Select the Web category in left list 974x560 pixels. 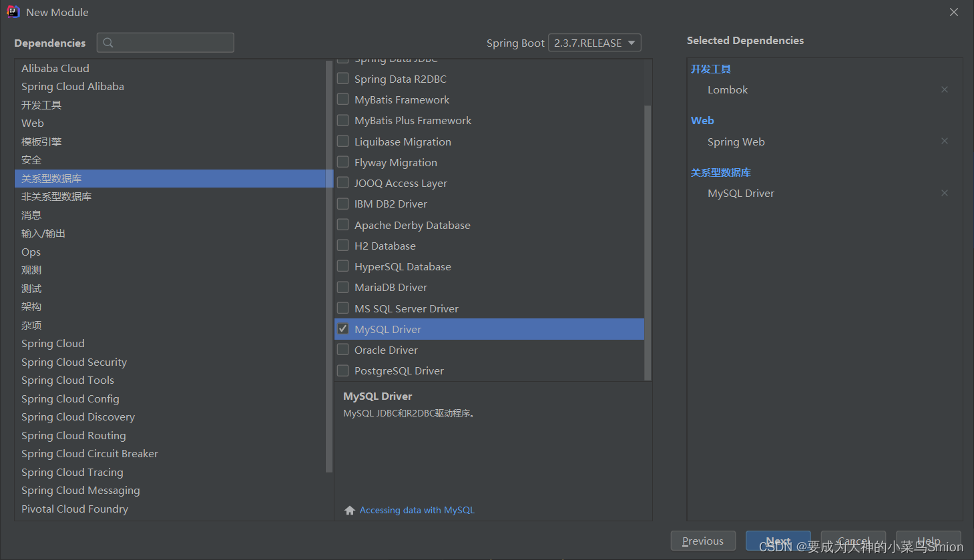pyautogui.click(x=170, y=123)
